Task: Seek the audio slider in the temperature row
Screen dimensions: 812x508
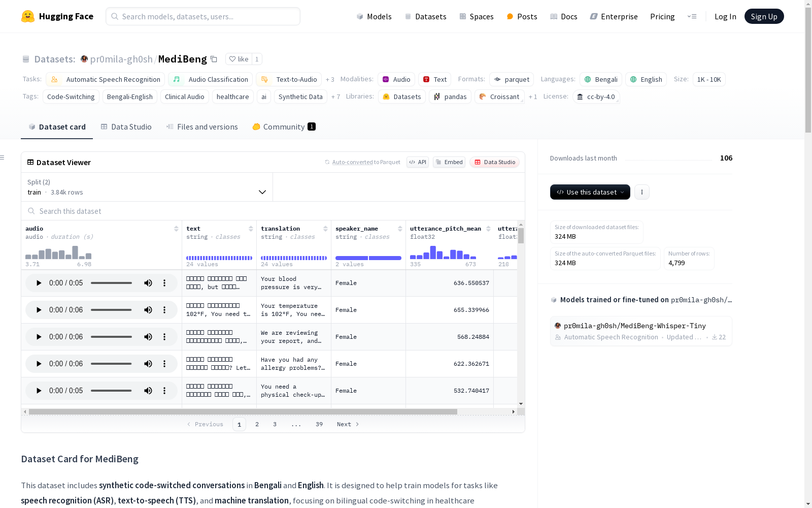Action: [112, 310]
